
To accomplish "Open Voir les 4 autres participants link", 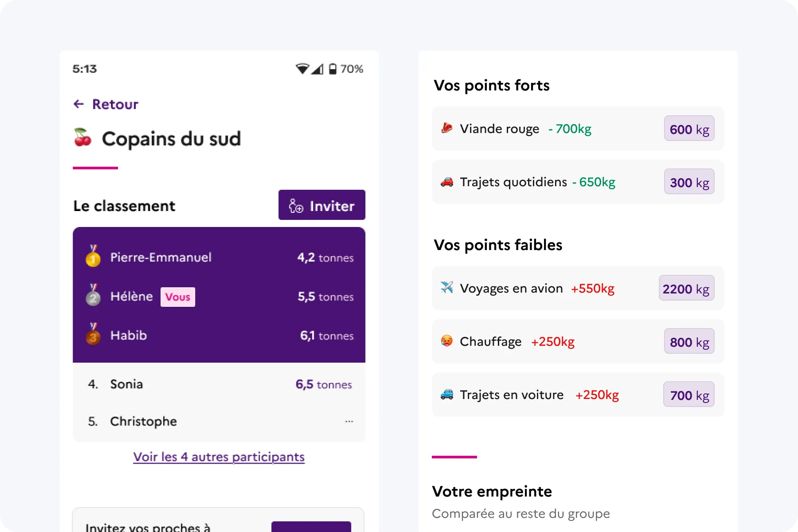I will [x=219, y=457].
